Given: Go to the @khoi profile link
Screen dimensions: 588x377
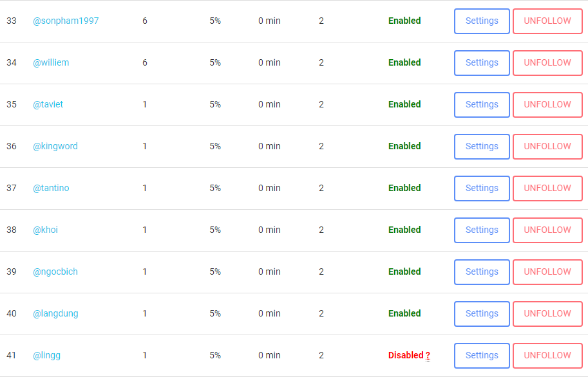Looking at the screenshot, I should [x=46, y=230].
